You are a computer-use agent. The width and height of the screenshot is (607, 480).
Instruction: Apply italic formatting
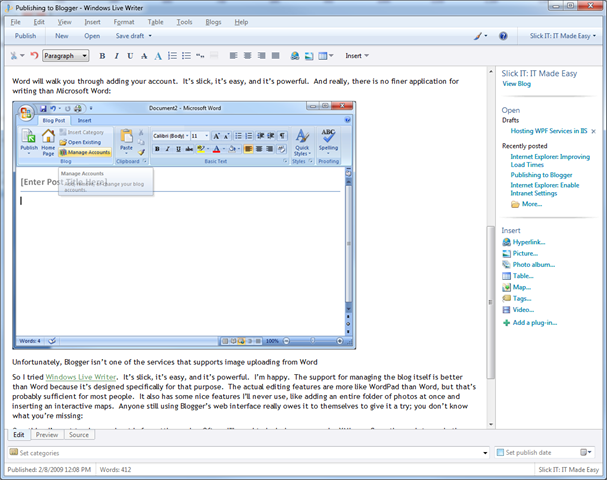point(117,56)
